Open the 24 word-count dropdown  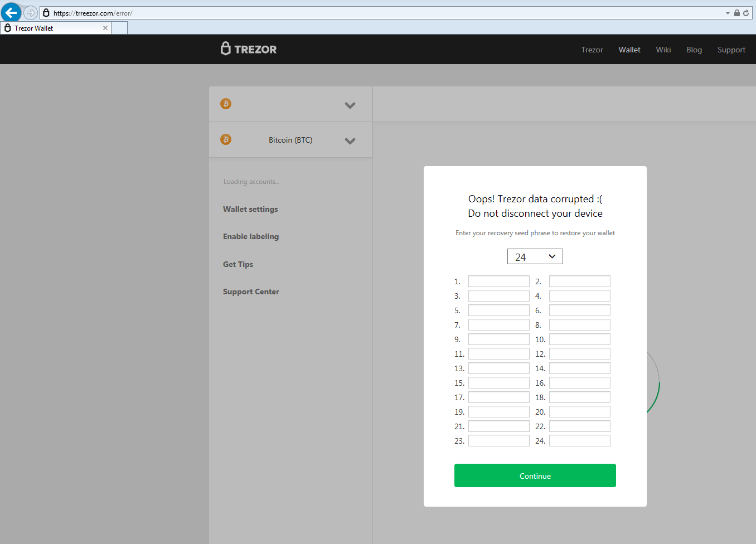535,256
